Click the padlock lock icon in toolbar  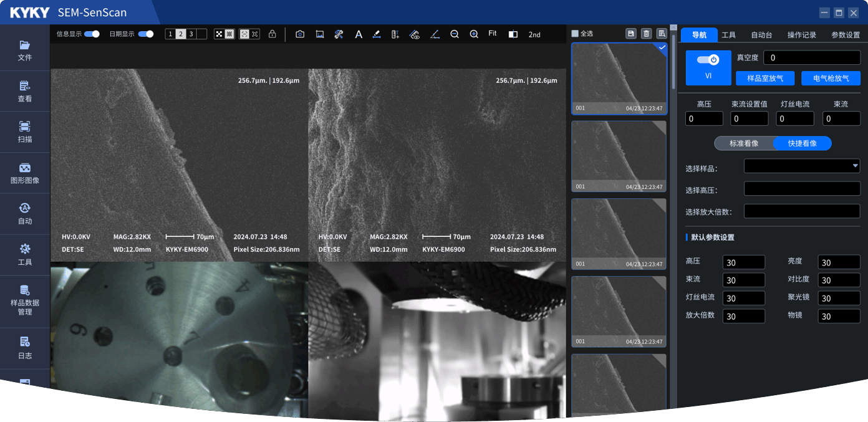click(x=272, y=34)
